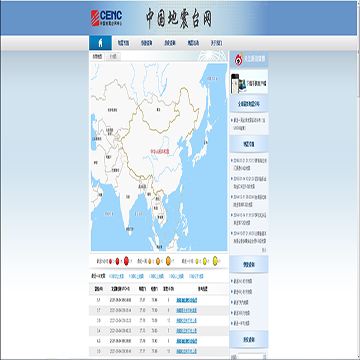Click the red China label on the map
The height and width of the screenshot is (360, 360).
160,151
